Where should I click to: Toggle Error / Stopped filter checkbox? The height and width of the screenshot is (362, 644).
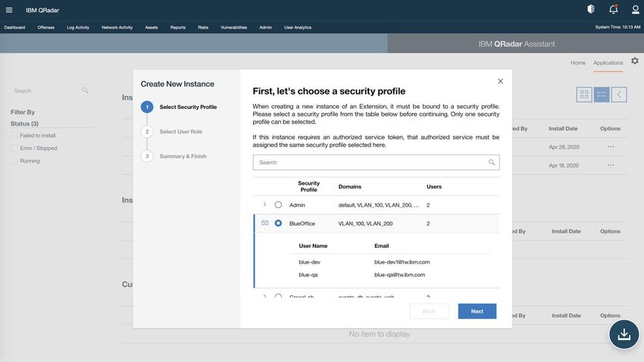(x=14, y=148)
